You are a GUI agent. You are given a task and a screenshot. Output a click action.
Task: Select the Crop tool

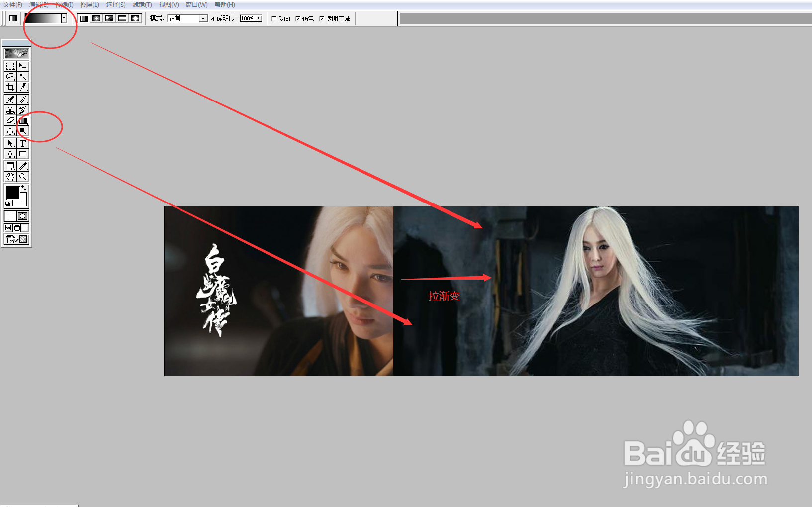click(x=10, y=87)
